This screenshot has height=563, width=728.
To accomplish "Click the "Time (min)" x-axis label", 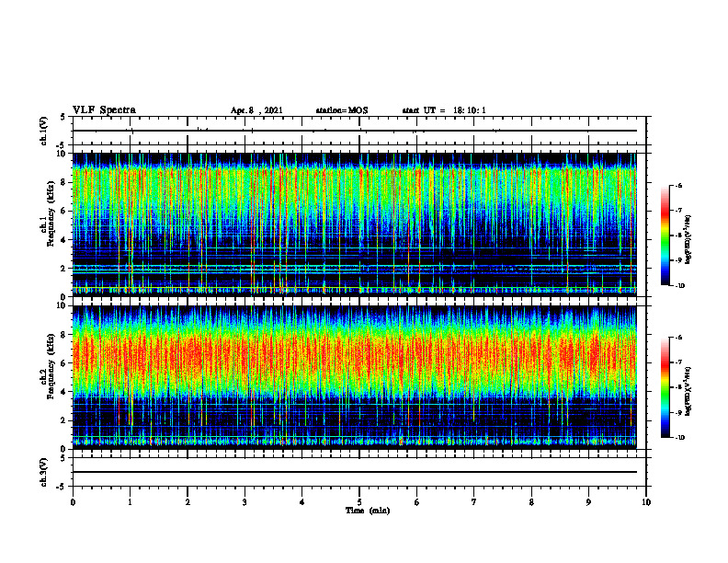I will 368,511.
